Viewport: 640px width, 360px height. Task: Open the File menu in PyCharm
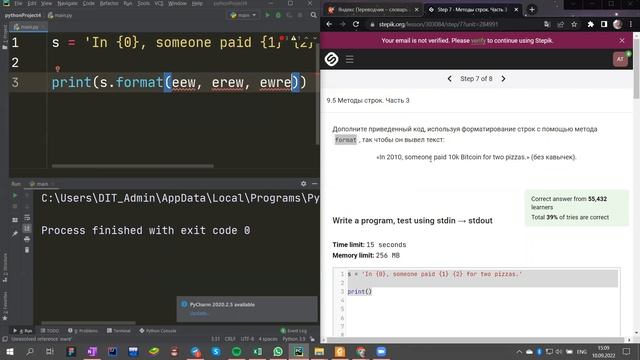pos(18,3)
